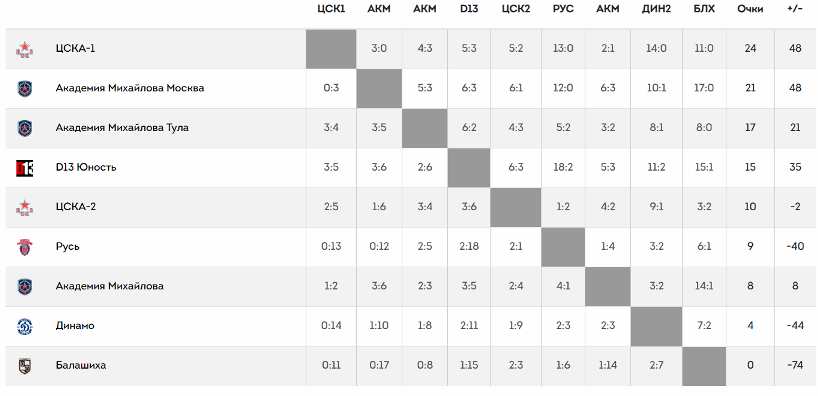The image size is (818, 396).
Task: Select the +/- column header
Action: 796,9
